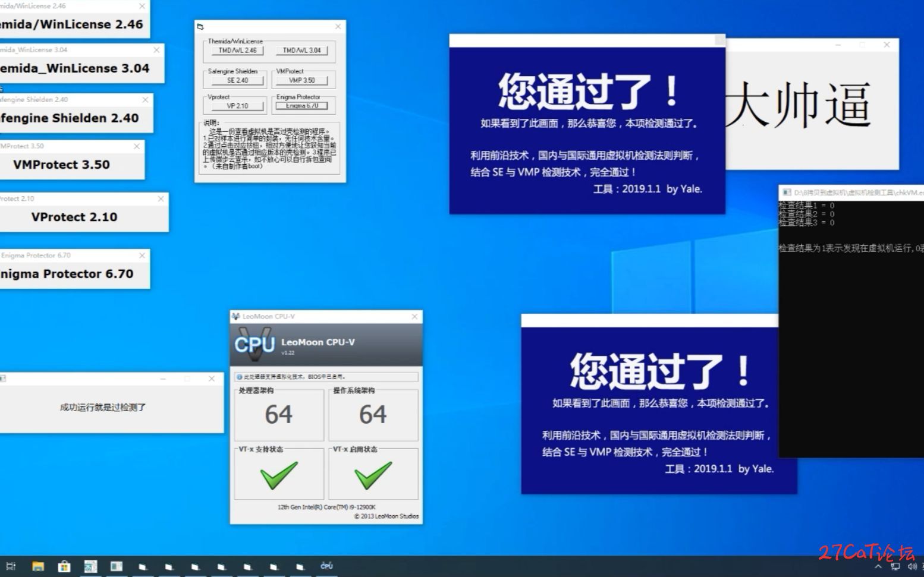The image size is (924, 577).
Task: Click '© 2013 LeoMoon Studios' text
Action: click(x=386, y=516)
